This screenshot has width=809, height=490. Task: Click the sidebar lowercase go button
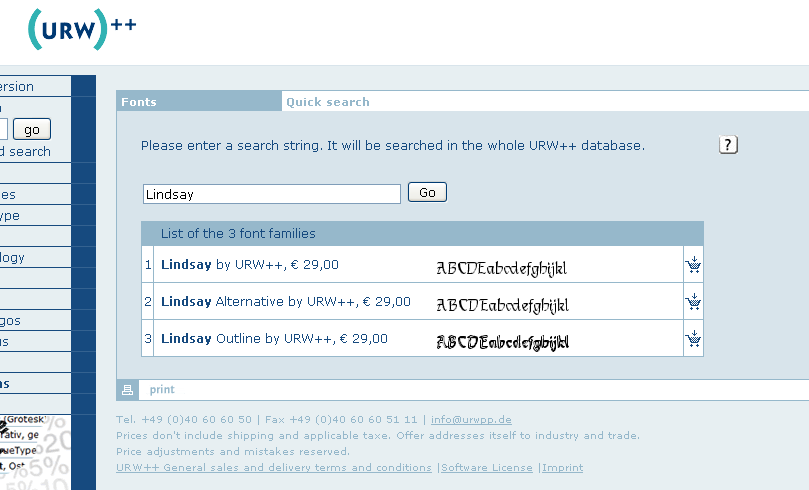click(x=32, y=129)
